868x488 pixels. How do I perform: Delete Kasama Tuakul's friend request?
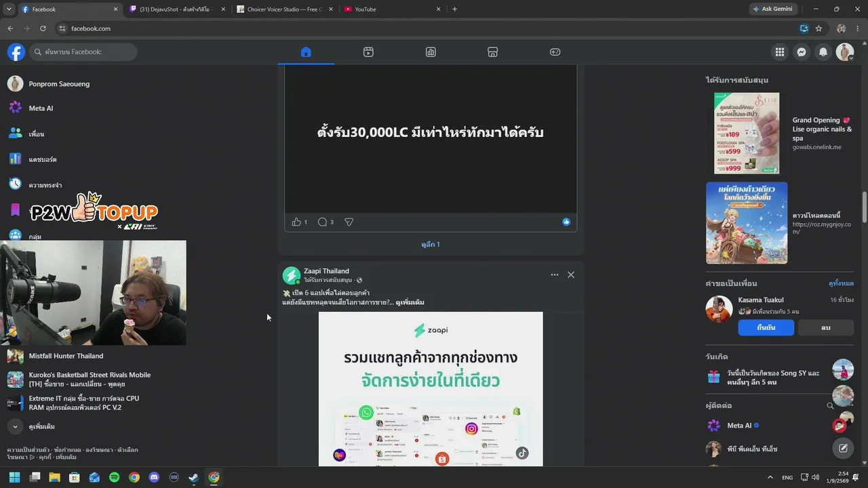[x=825, y=327]
